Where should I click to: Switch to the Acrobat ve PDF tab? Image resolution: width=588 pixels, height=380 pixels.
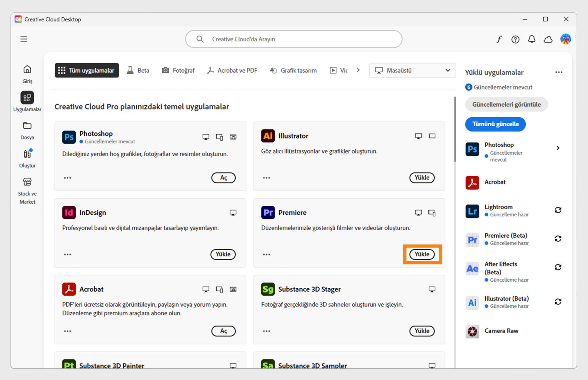tap(232, 70)
